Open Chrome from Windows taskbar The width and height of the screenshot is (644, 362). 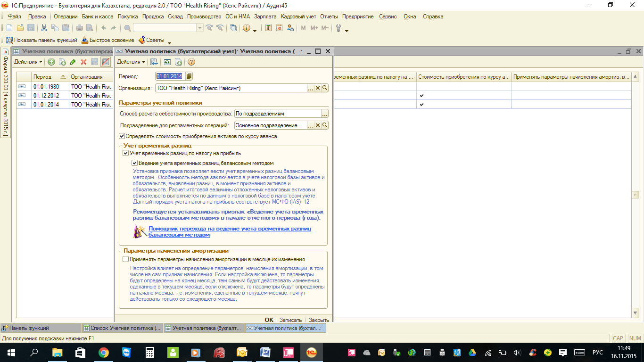click(x=104, y=352)
